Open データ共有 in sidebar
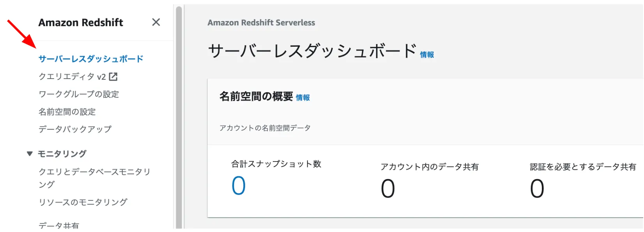The width and height of the screenshot is (644, 232). pyautogui.click(x=59, y=225)
